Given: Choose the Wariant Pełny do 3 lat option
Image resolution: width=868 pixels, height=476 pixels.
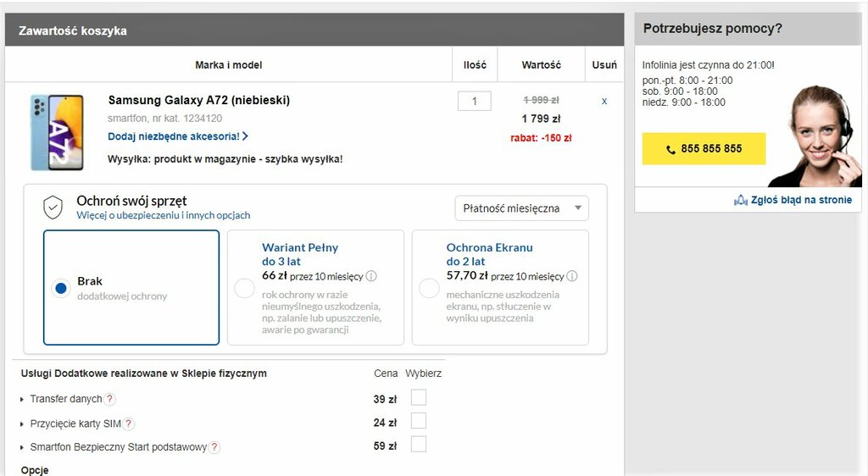Looking at the screenshot, I should tap(244, 288).
